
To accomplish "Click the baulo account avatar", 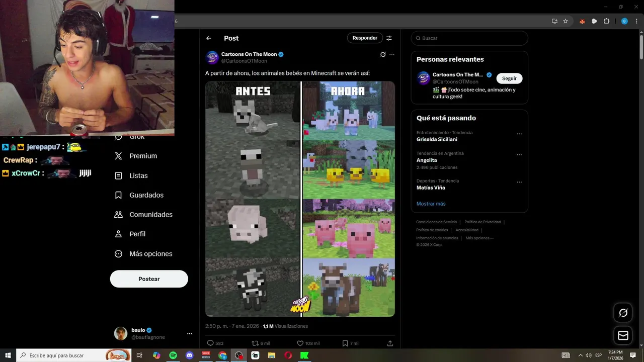I will click(x=121, y=333).
